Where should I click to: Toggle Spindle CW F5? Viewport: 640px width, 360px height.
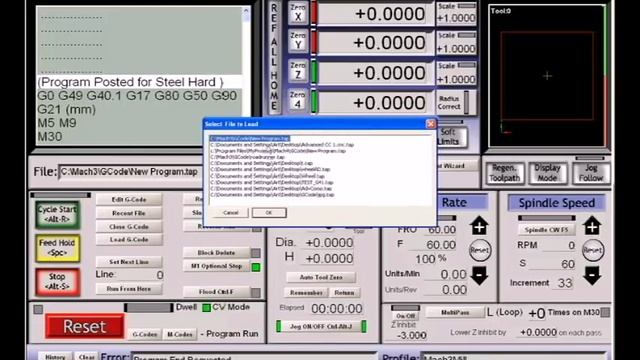click(x=546, y=230)
